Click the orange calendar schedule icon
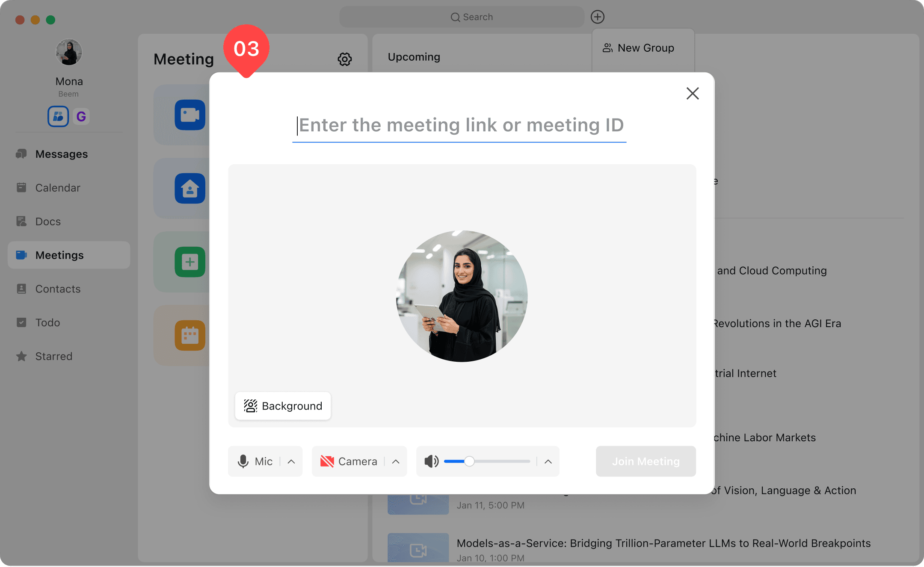Viewport: 924px width, 567px height. pyautogui.click(x=190, y=335)
